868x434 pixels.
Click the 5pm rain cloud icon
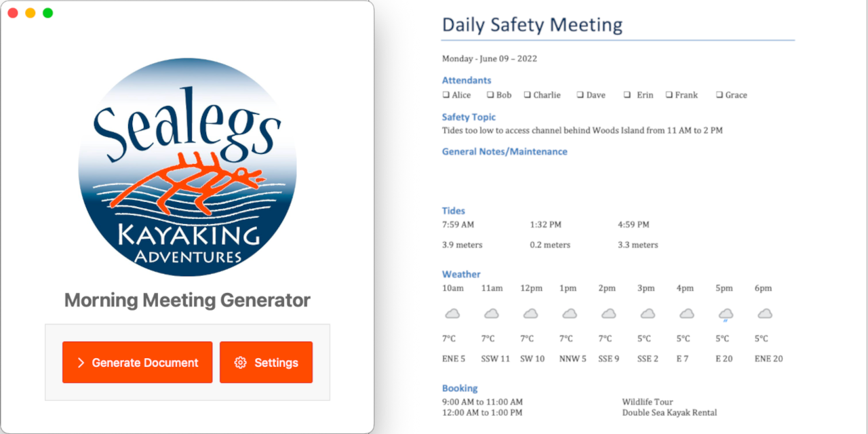pyautogui.click(x=724, y=313)
